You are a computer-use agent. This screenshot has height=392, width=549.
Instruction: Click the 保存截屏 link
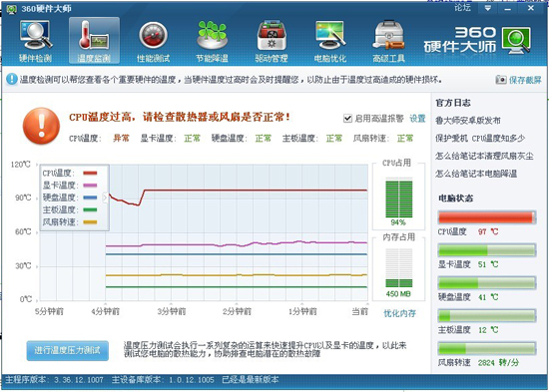click(525, 80)
